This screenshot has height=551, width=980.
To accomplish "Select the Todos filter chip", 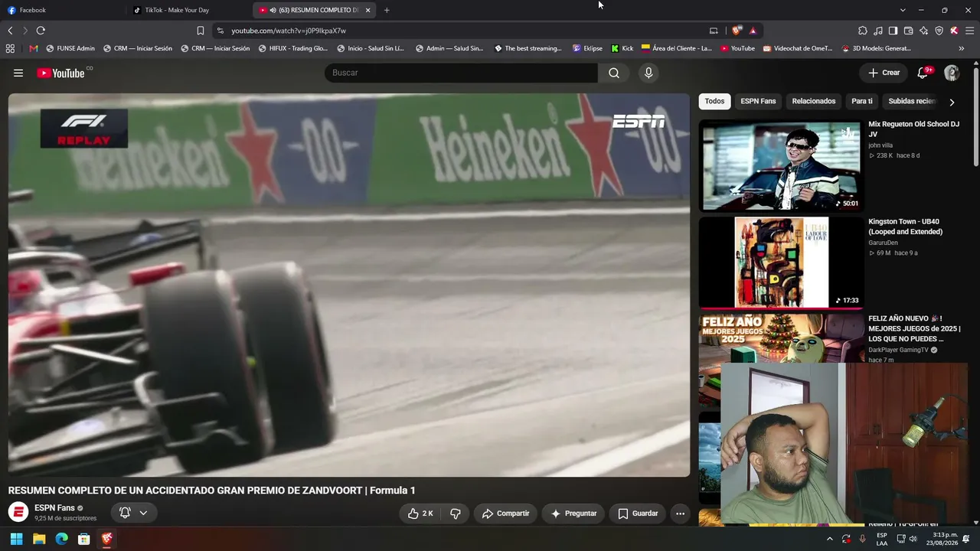I will (714, 101).
